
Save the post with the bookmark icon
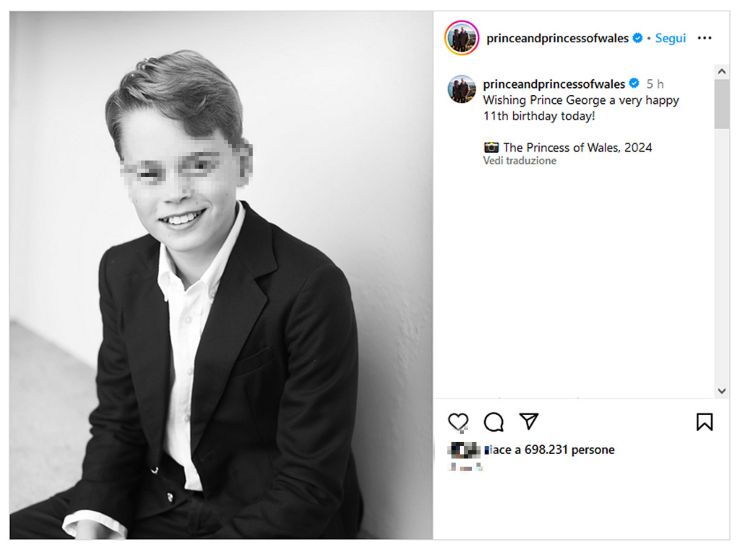pyautogui.click(x=705, y=422)
